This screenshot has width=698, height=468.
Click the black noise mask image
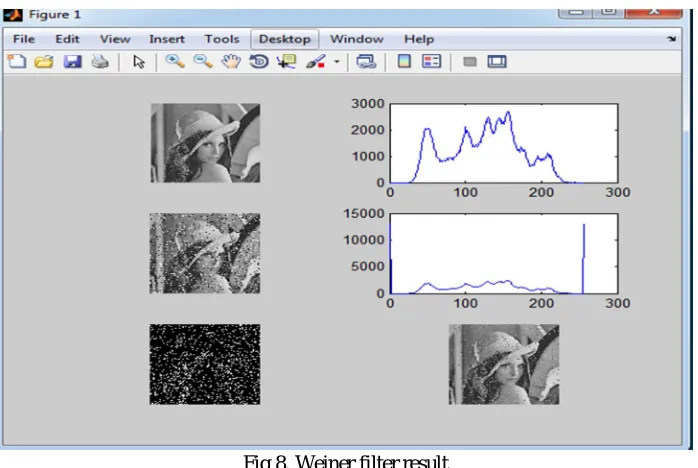(x=205, y=364)
